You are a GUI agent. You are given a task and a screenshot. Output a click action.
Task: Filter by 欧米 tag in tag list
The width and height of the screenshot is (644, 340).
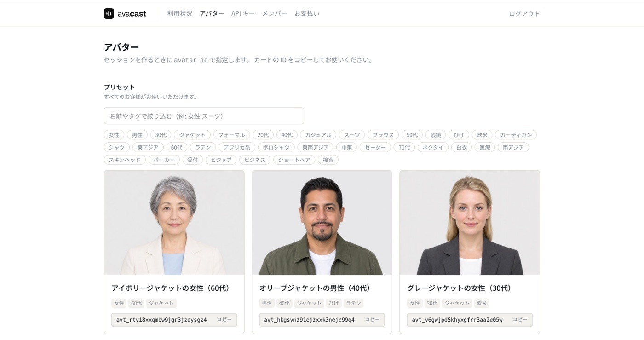[482, 135]
